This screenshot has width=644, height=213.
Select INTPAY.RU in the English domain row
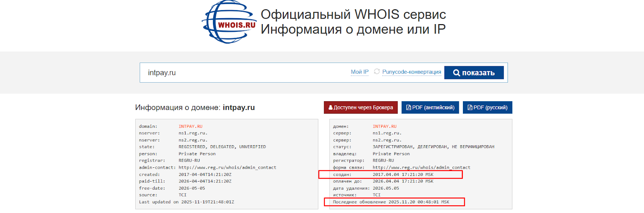click(190, 126)
